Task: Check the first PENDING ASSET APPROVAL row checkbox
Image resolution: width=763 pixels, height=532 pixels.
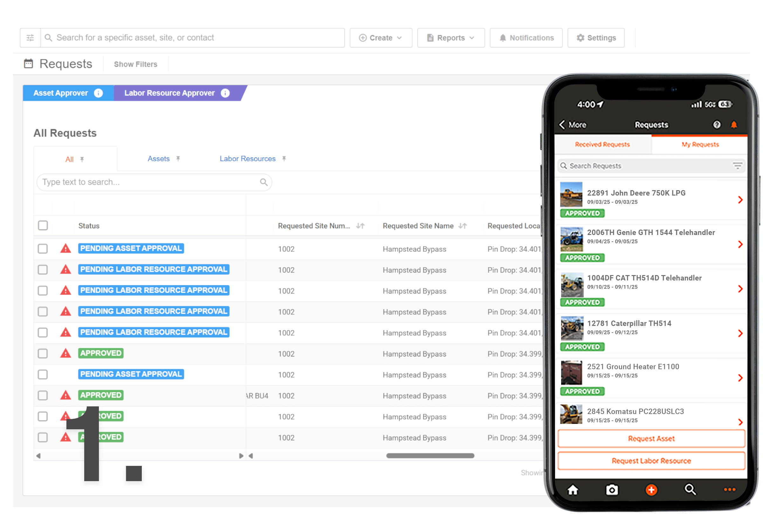Action: [x=43, y=249]
